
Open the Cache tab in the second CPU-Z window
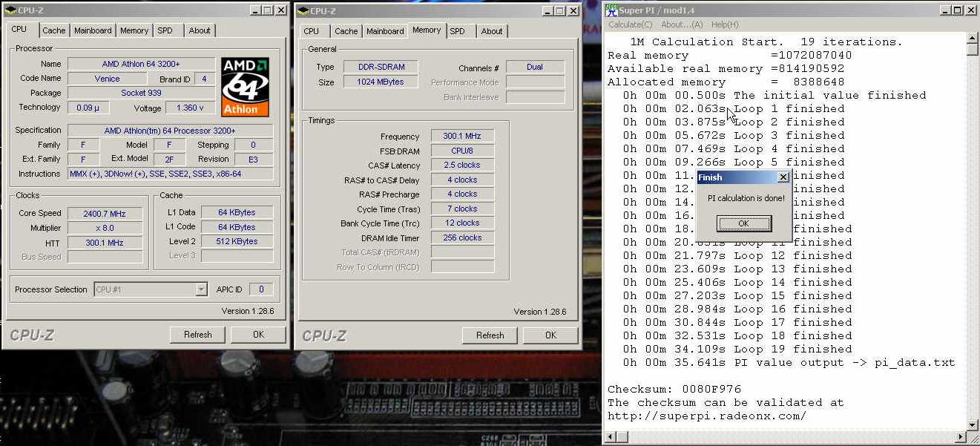346,31
